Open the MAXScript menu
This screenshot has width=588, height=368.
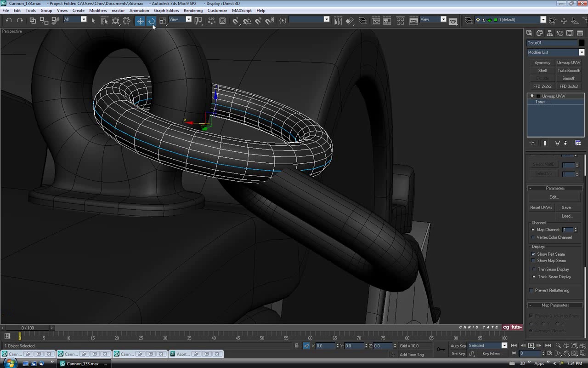click(242, 11)
